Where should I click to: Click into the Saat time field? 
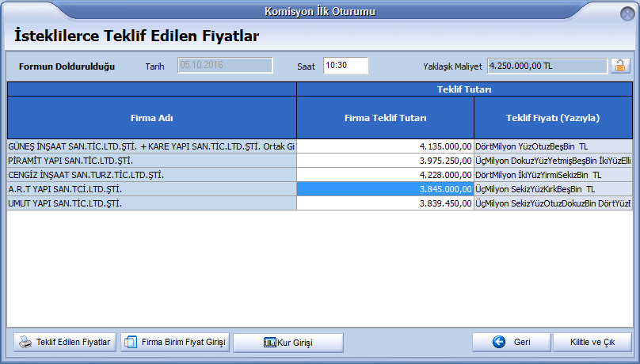click(x=345, y=66)
